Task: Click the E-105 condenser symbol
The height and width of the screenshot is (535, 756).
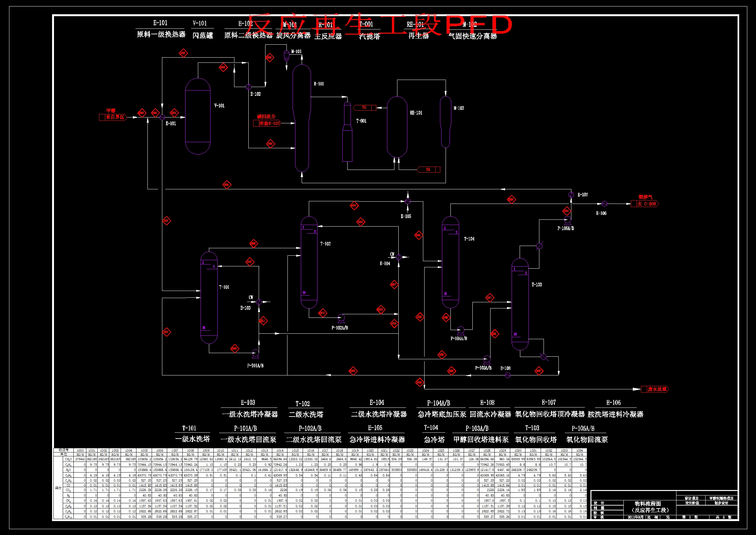Action: point(408,201)
